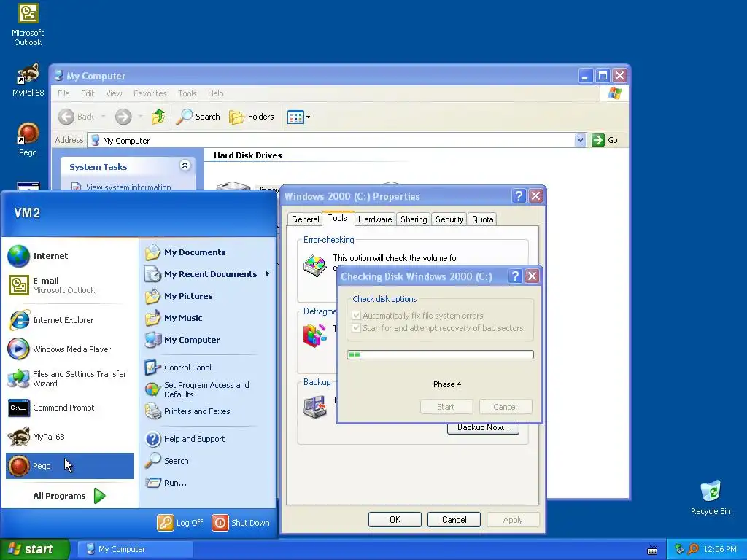Open Files and Settings Transfer Wizard
Image resolution: width=747 pixels, height=560 pixels.
click(70, 378)
